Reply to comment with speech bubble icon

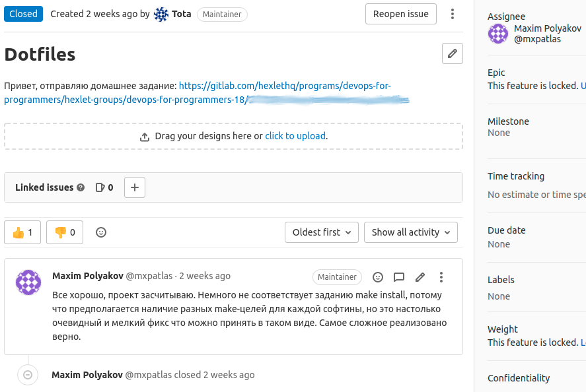point(399,277)
